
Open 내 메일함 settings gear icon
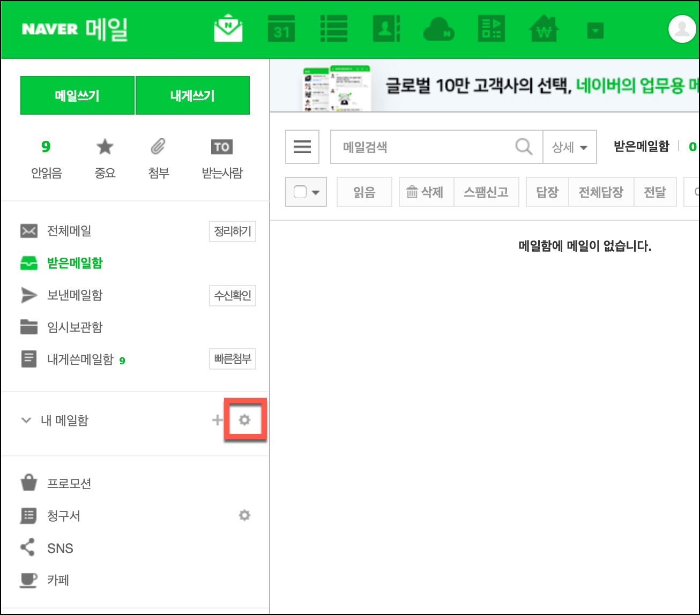[245, 420]
